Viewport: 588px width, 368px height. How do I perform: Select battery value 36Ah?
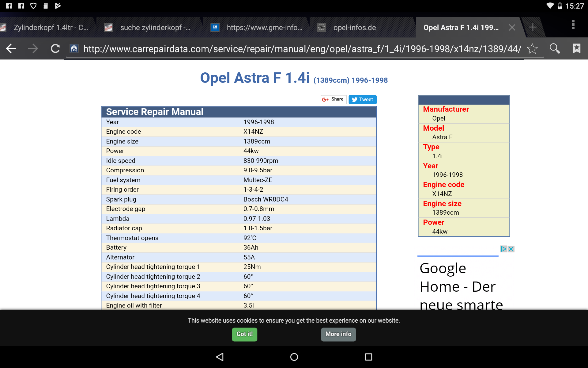(251, 247)
